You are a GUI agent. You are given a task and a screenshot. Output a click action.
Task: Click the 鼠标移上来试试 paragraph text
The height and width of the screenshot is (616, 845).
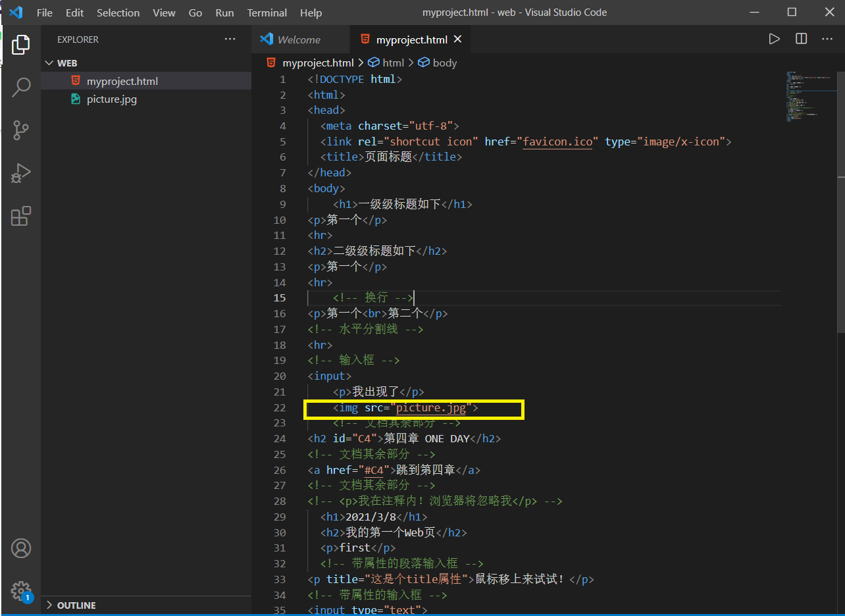pos(520,579)
